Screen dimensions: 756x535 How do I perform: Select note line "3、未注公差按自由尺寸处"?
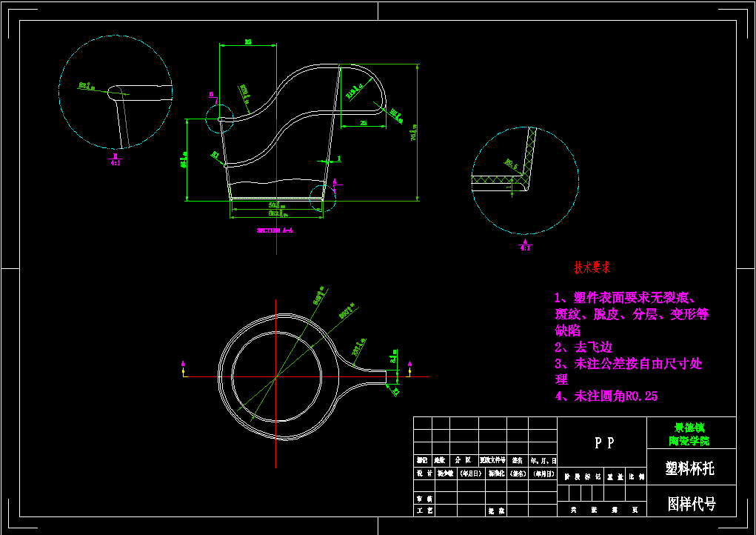pos(628,363)
